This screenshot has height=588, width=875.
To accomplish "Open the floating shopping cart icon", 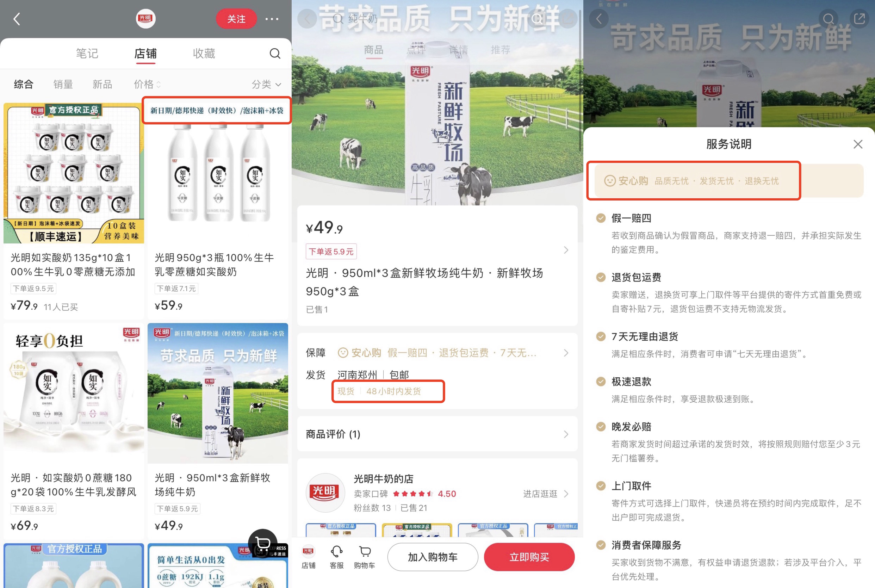I will click(x=262, y=543).
